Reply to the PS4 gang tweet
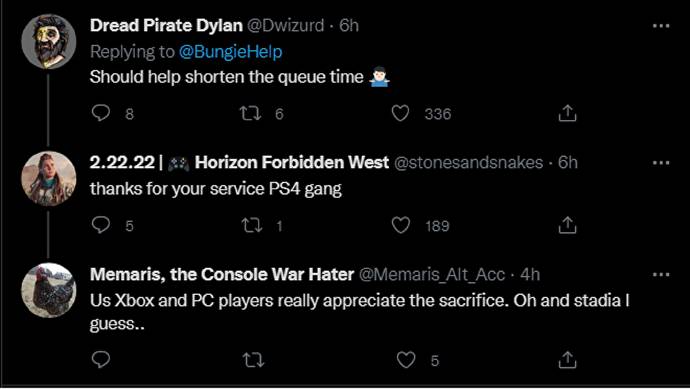This screenshot has width=690, height=389. (x=101, y=225)
